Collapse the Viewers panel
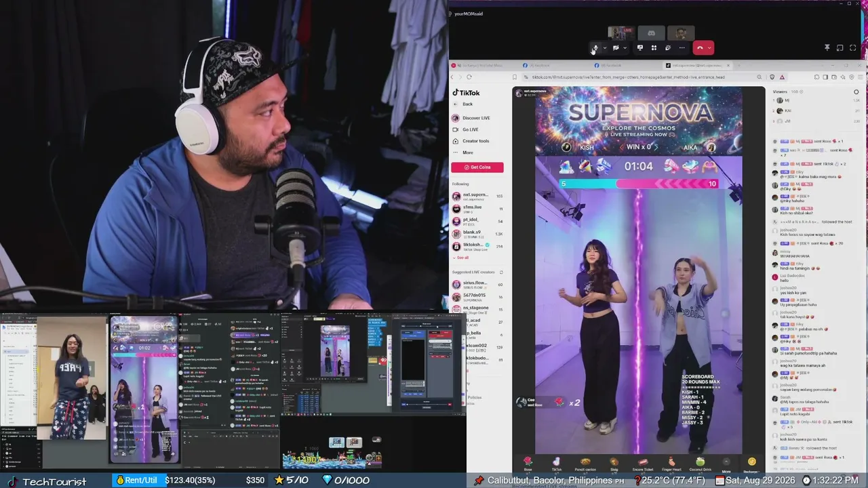Image resolution: width=868 pixels, height=488 pixels. pos(856,91)
